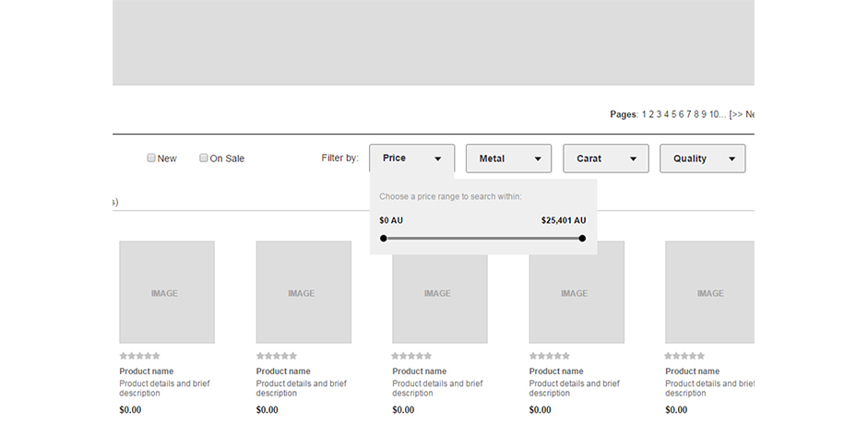Go to page 2

651,114
